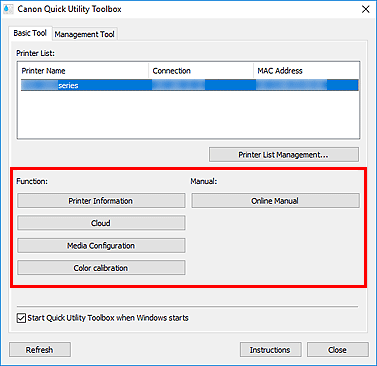Screen dimensions: 377x366
Task: Click the Canon Quick Utility Toolbox title icon
Action: click(x=8, y=9)
